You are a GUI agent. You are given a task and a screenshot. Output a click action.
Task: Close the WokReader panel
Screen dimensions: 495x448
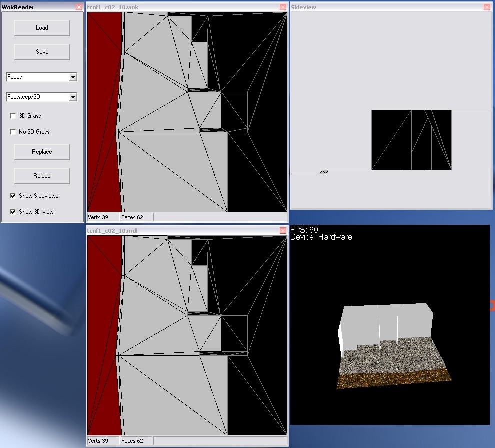tap(79, 7)
